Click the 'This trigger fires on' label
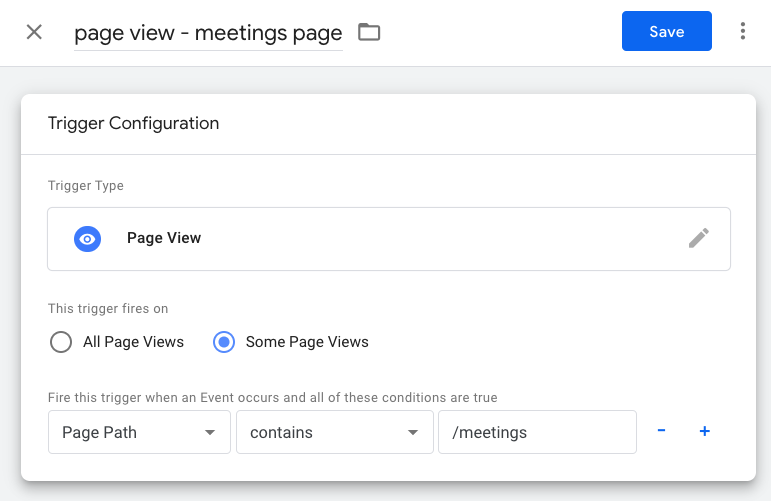This screenshot has height=501, width=771. coord(108,309)
